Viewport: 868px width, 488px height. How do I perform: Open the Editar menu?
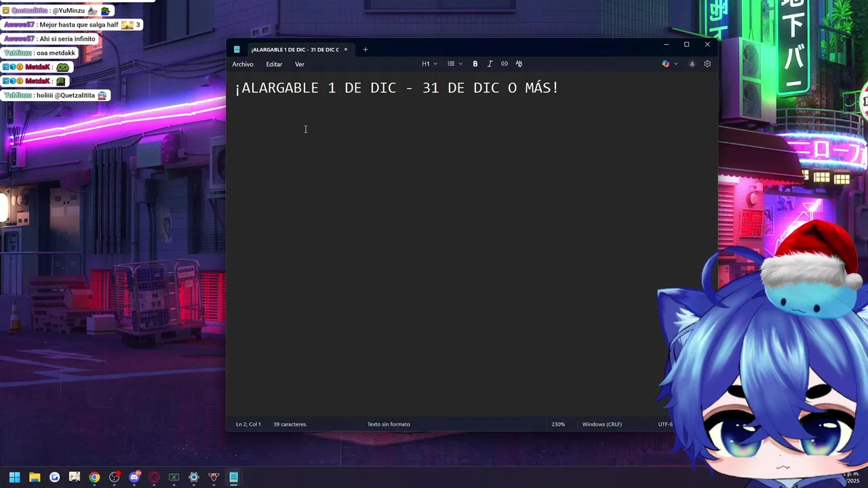click(x=274, y=64)
